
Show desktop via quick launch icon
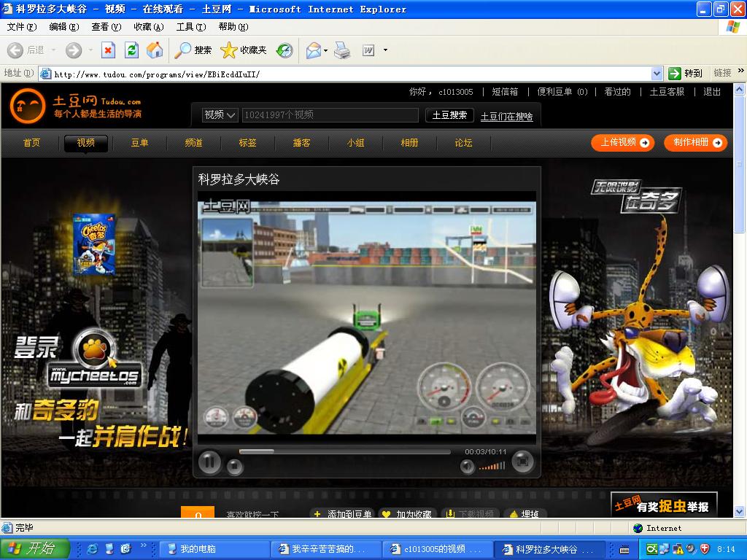(109, 549)
